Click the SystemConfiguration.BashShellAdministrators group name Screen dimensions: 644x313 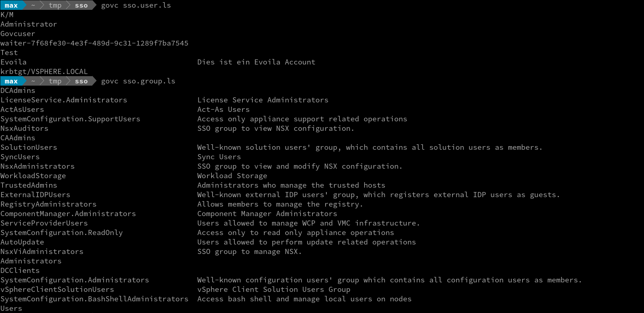click(94, 299)
